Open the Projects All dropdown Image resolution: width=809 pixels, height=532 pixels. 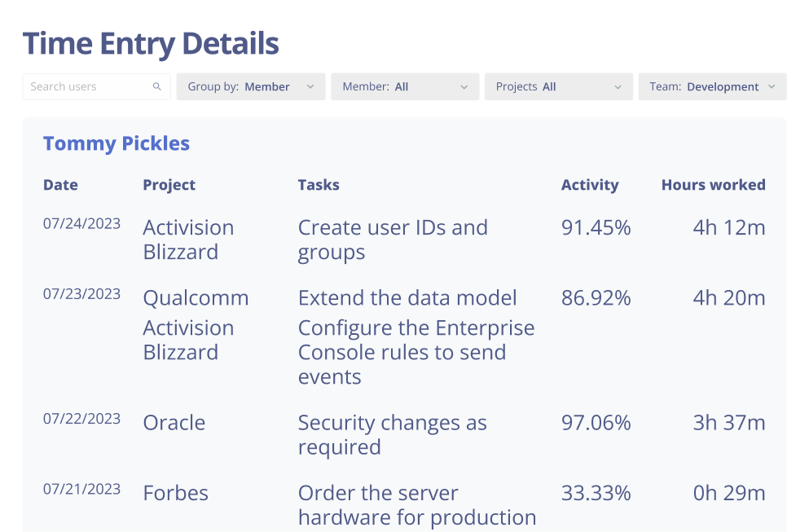(x=558, y=87)
